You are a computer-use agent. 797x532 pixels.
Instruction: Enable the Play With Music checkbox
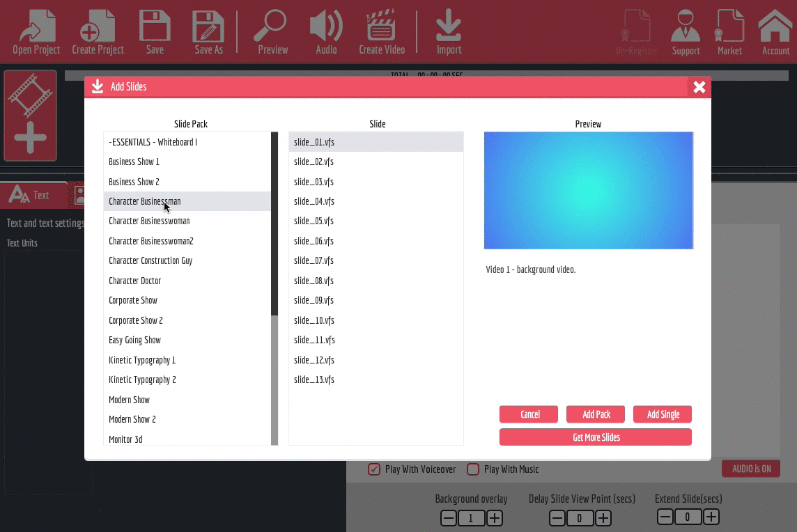473,469
